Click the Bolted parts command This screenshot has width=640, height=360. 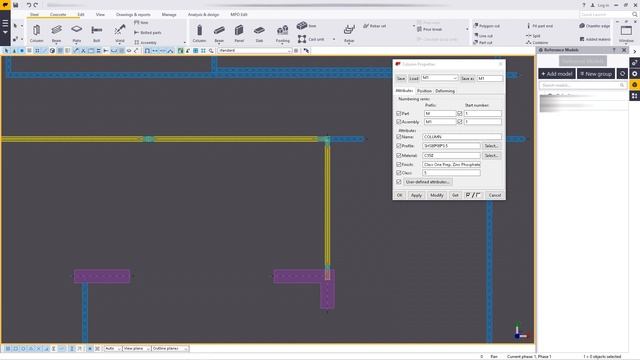click(147, 32)
